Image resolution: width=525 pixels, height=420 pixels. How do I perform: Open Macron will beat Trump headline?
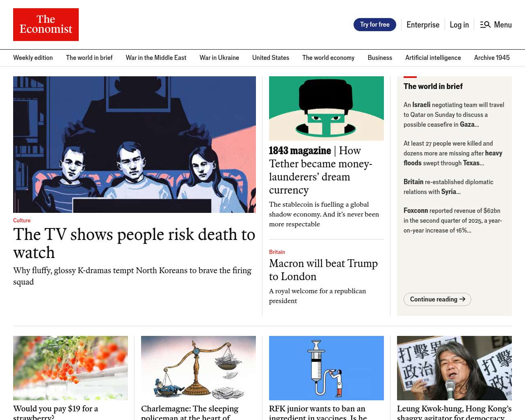323,270
